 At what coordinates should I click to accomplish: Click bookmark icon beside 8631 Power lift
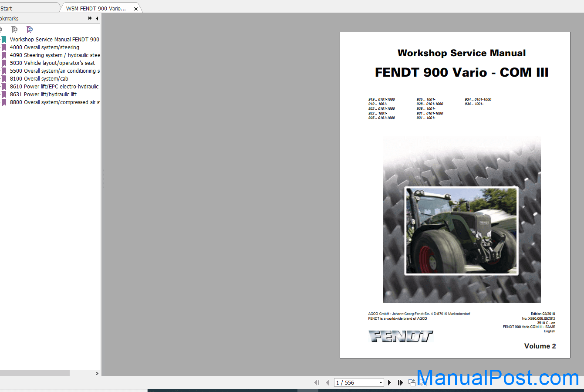(4, 95)
